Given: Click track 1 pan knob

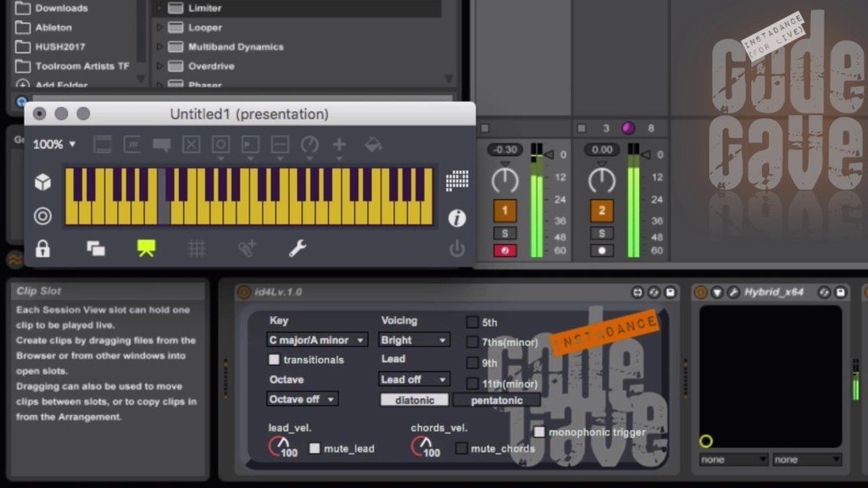Looking at the screenshot, I should pos(505,180).
